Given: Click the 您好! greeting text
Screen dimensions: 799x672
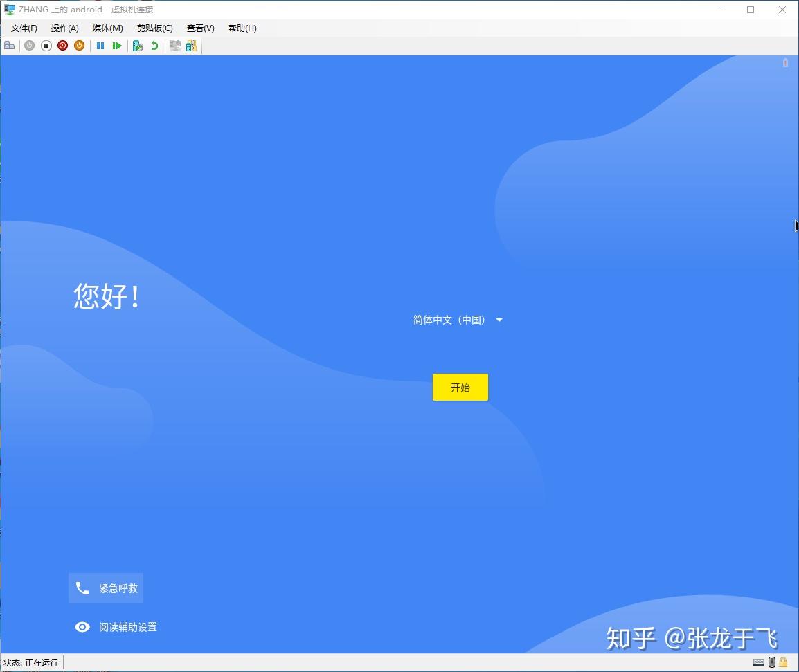Looking at the screenshot, I should click(x=107, y=295).
